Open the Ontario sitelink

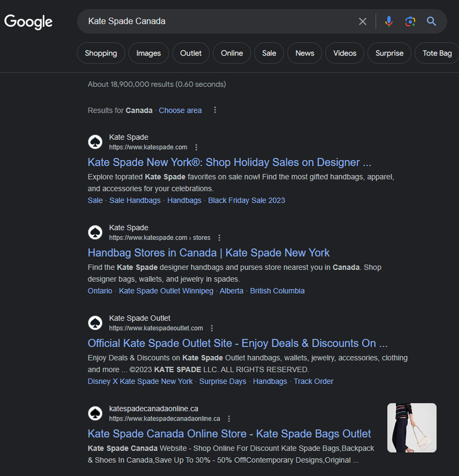coord(100,291)
